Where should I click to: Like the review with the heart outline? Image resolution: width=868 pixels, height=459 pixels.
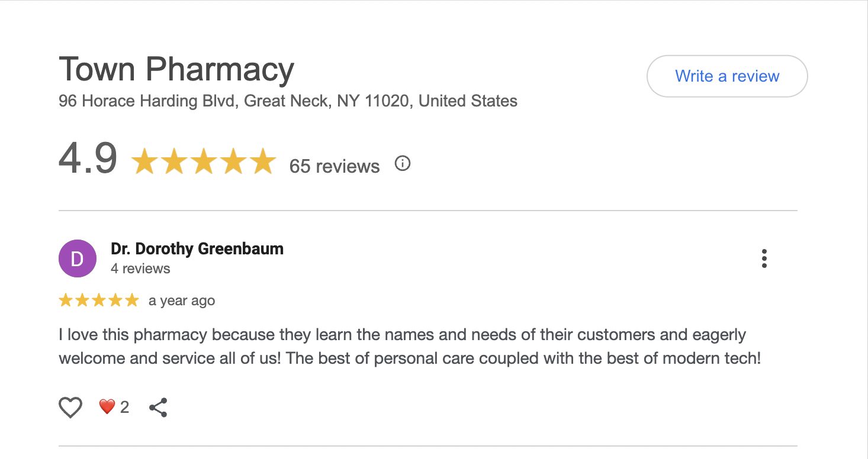(x=70, y=408)
